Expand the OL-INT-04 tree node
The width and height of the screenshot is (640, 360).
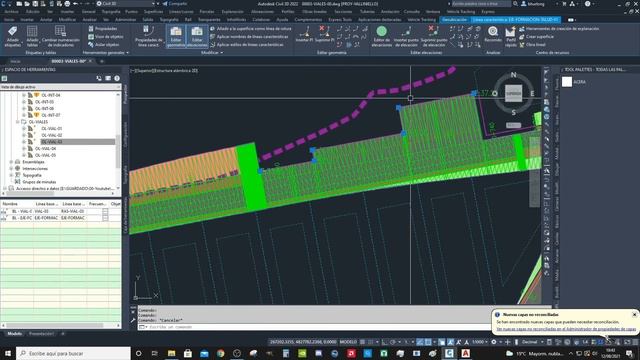(24, 95)
